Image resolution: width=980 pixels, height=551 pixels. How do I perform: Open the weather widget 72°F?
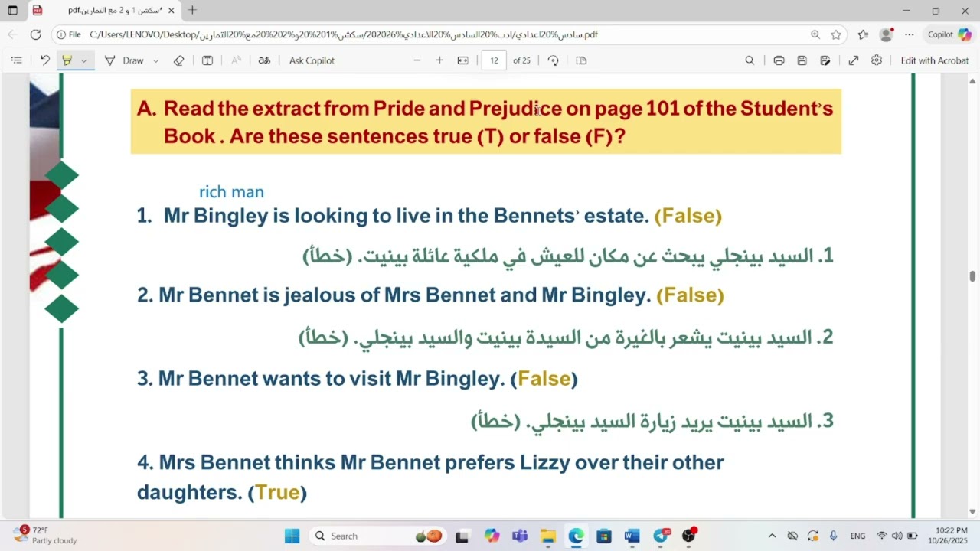point(45,535)
